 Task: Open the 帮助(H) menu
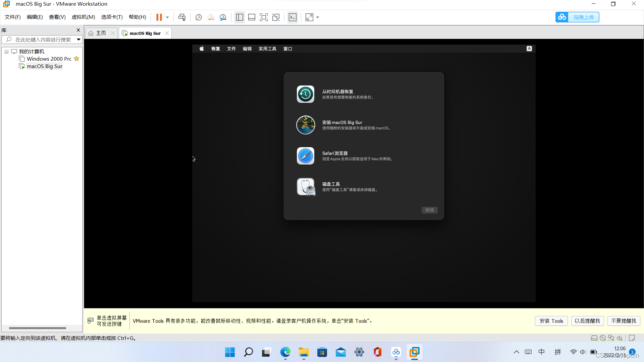(x=138, y=17)
